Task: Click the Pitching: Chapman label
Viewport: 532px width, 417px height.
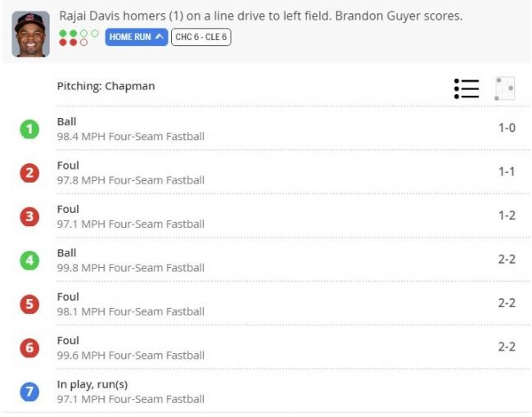Action: point(106,86)
